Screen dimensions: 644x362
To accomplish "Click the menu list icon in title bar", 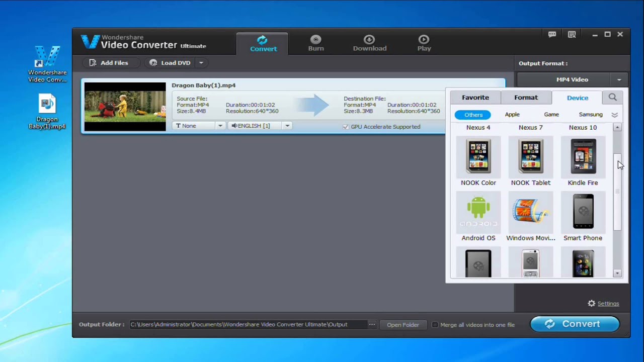I will coord(572,35).
